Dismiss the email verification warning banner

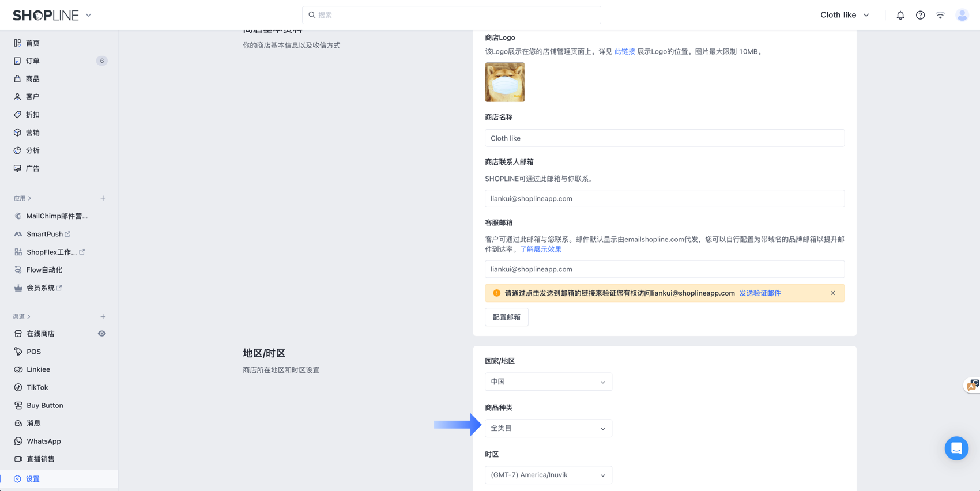tap(833, 293)
